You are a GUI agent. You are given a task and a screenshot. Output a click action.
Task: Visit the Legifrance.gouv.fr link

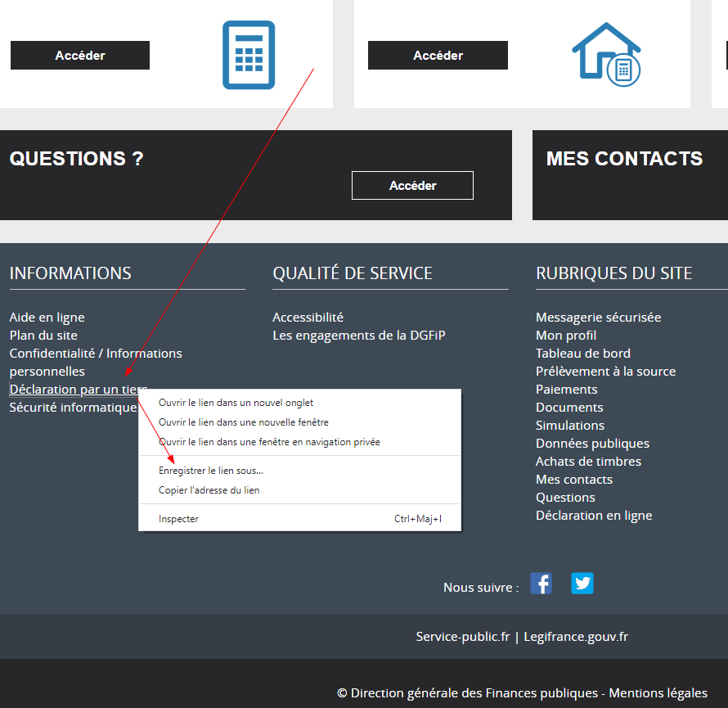coord(576,637)
